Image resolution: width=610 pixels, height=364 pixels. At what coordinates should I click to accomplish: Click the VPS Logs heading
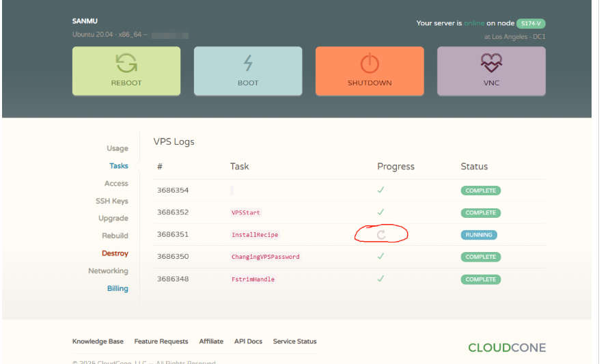(174, 141)
